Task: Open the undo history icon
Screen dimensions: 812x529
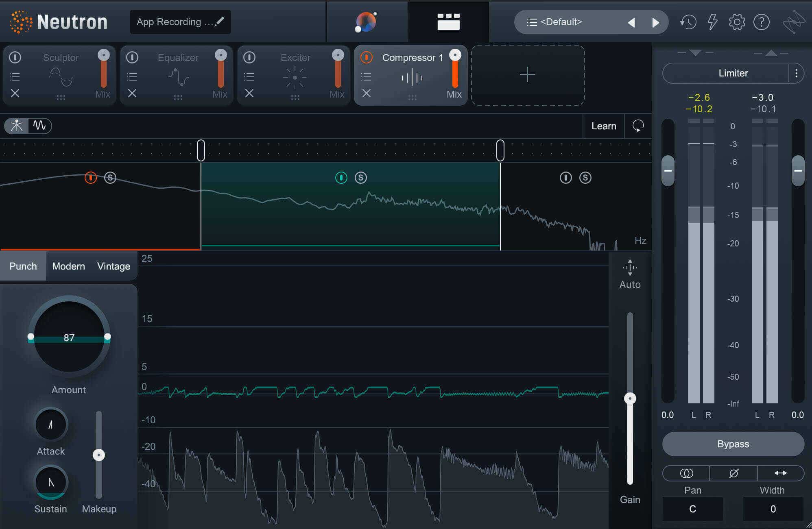Action: (x=688, y=22)
